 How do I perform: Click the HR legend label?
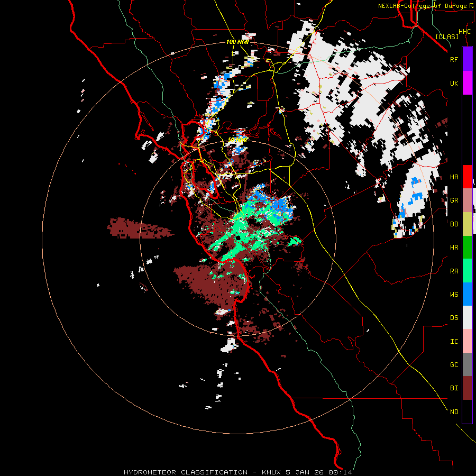[x=454, y=248]
